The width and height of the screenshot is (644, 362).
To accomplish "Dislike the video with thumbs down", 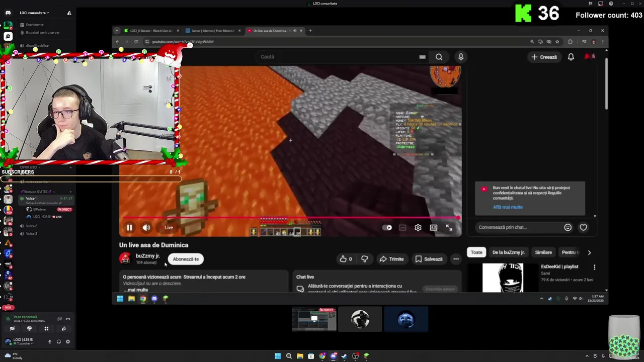I will (364, 259).
